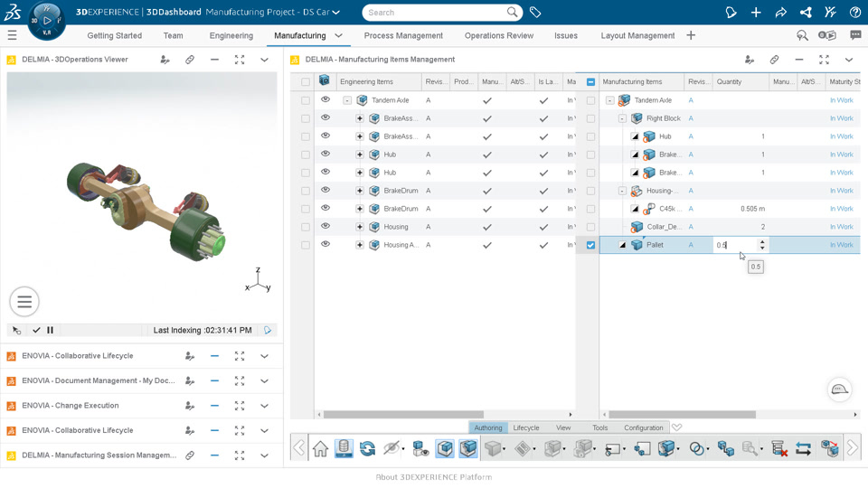
Task: Select the Configuration toolbar tab
Action: pos(643,427)
